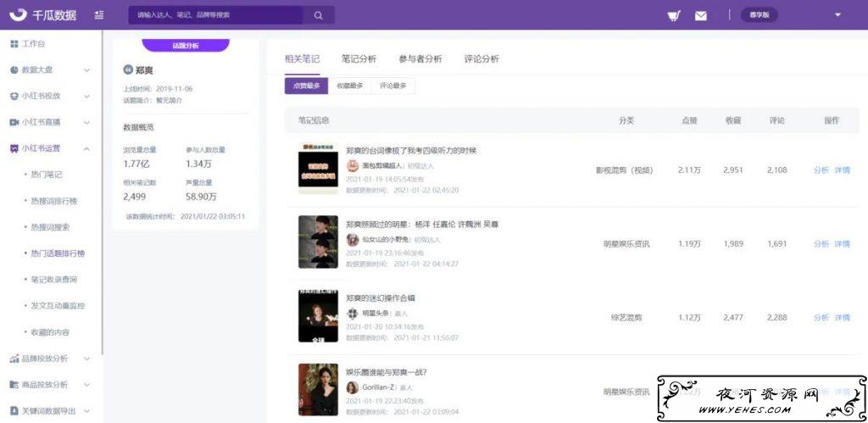
Task: Click the 小红书投放 icon
Action: [14, 97]
